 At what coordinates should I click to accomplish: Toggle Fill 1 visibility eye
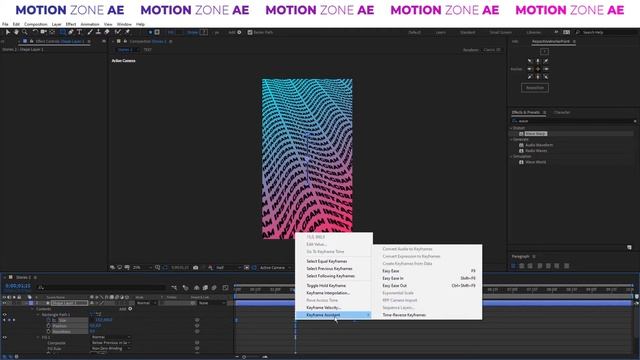[4, 338]
